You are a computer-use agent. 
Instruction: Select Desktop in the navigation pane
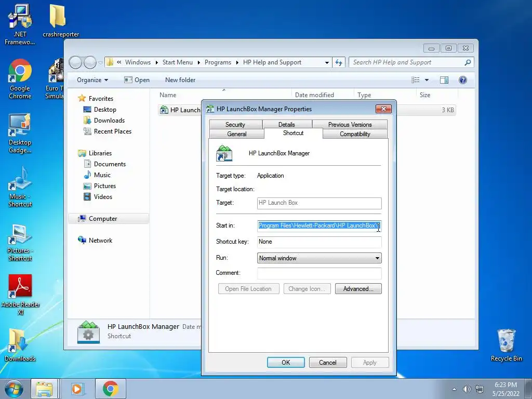(x=105, y=110)
